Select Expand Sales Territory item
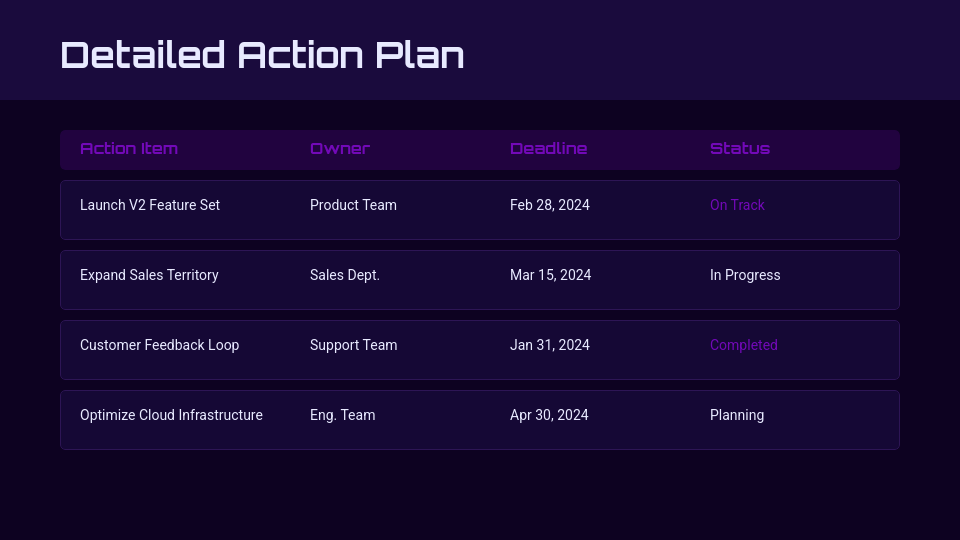This screenshot has width=960, height=540. (149, 275)
